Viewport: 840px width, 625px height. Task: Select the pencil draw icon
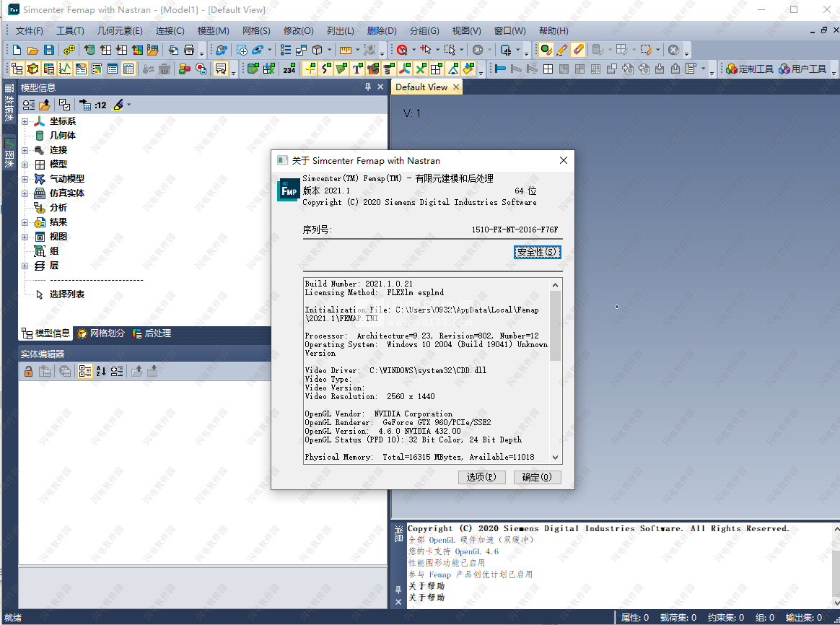click(x=562, y=50)
